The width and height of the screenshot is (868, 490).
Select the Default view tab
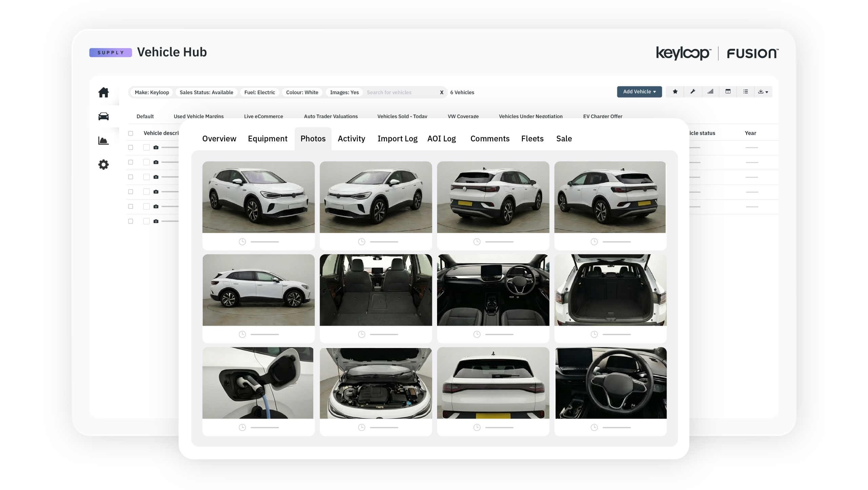[x=145, y=116]
